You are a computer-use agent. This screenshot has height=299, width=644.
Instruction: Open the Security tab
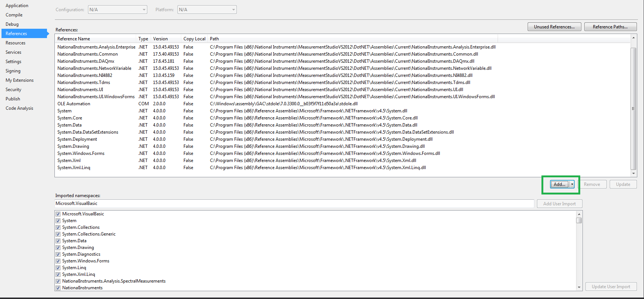(13, 90)
